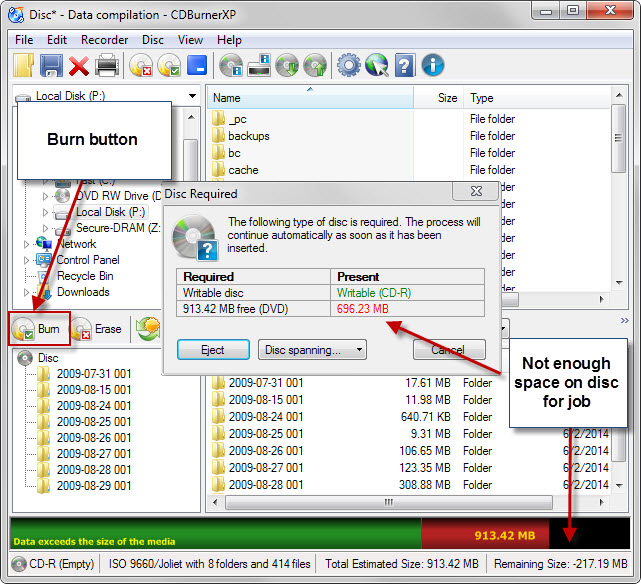Open the View menu

click(190, 40)
